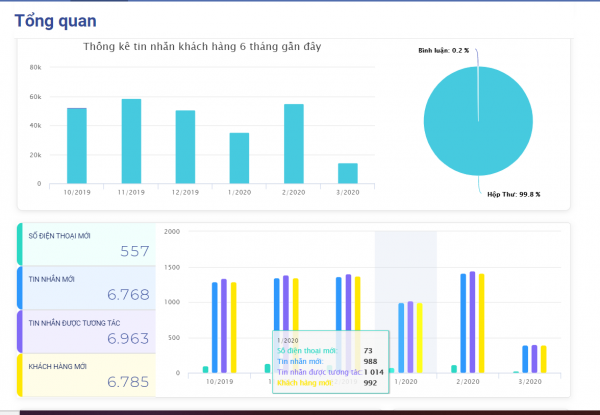Select the Tin nhắn được tương tác card
Viewport: 600px width, 415px height.
86,331
